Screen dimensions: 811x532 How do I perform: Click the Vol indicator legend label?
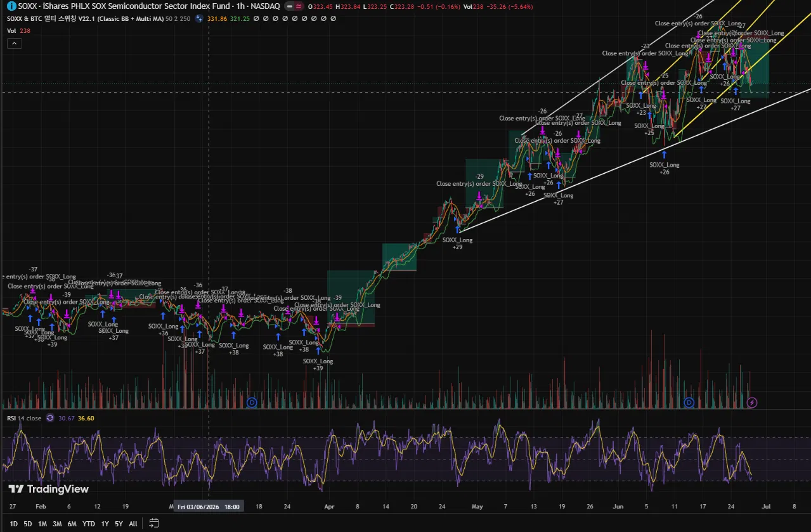point(11,30)
